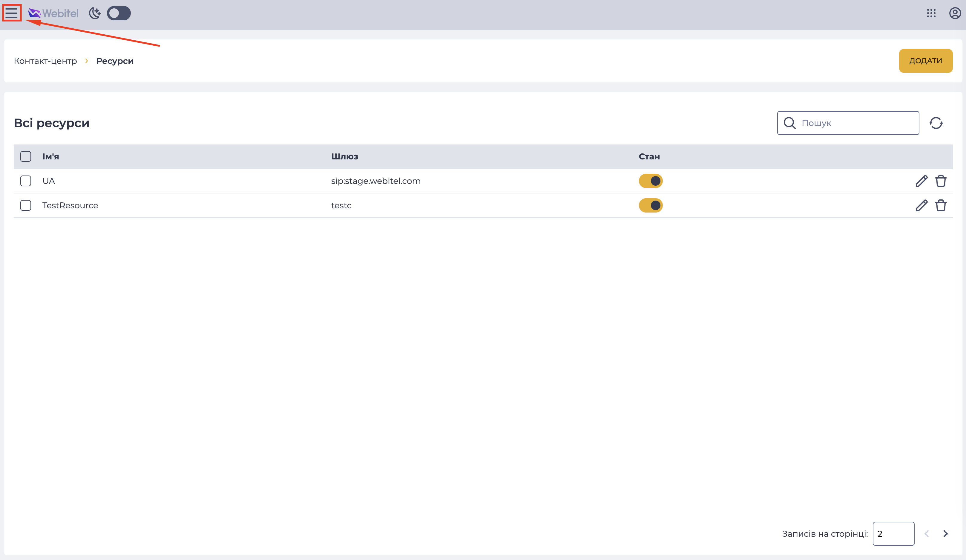Go to next page arrow

(945, 533)
